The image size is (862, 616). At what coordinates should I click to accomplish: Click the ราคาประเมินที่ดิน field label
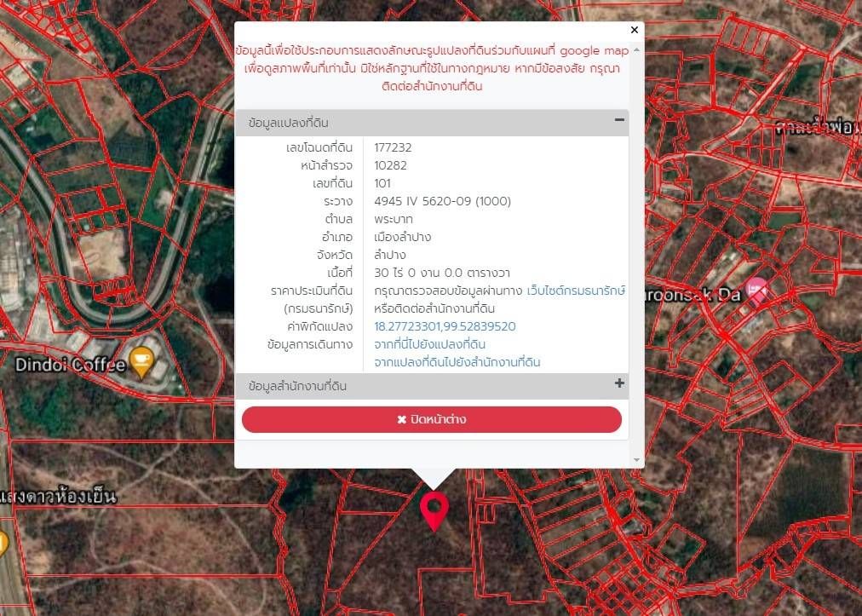(x=312, y=291)
